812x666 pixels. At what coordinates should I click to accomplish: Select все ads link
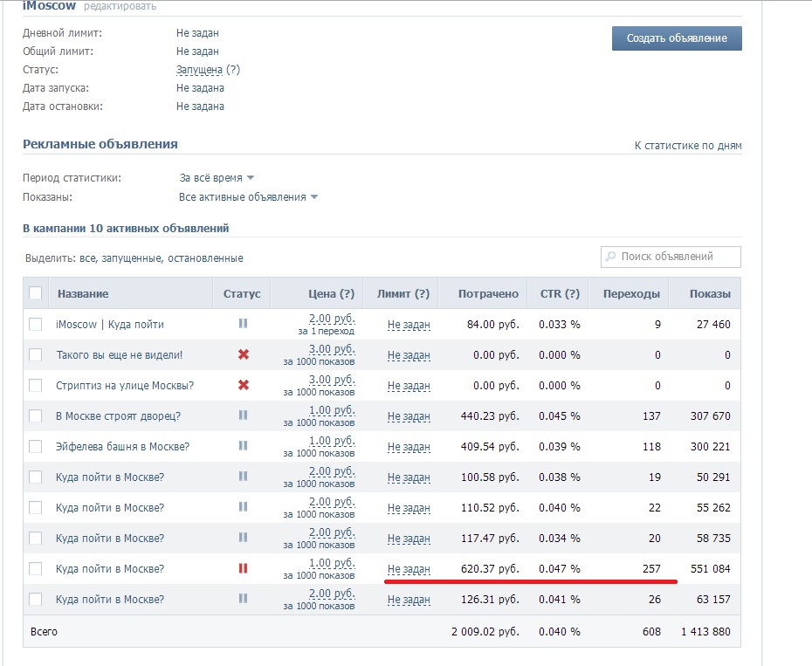point(87,257)
